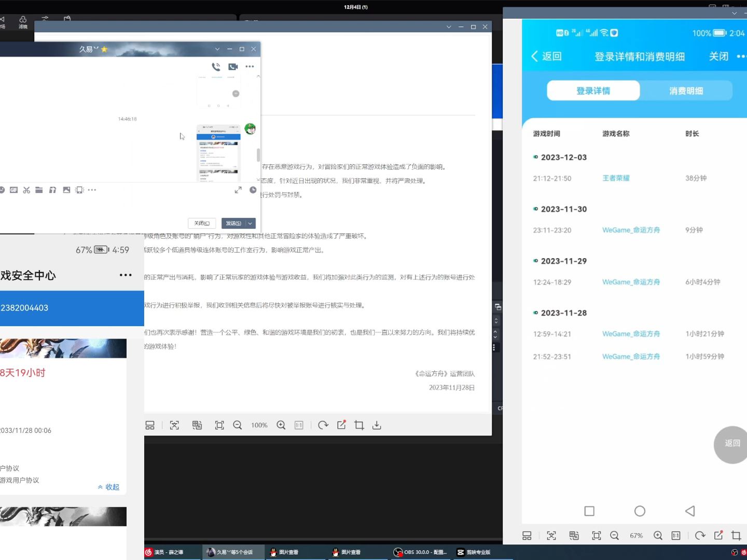Image resolution: width=747 pixels, height=560 pixels.
Task: Click the Android recent-apps square in phone screenshot
Action: [589, 511]
